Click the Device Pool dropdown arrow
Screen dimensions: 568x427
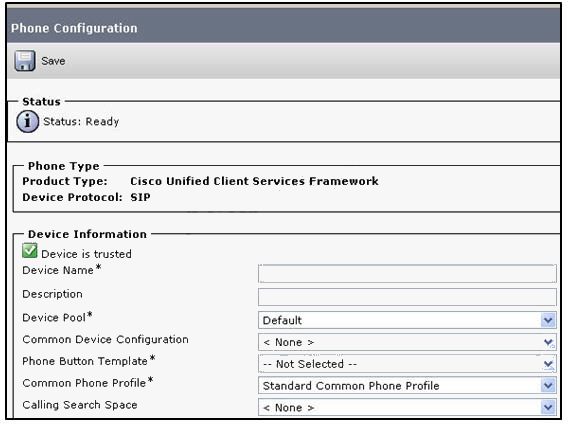548,320
